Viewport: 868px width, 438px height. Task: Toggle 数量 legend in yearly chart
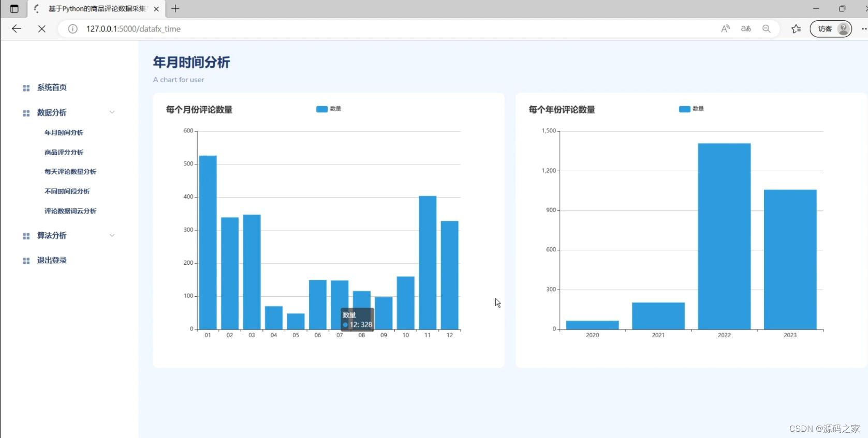pos(692,109)
